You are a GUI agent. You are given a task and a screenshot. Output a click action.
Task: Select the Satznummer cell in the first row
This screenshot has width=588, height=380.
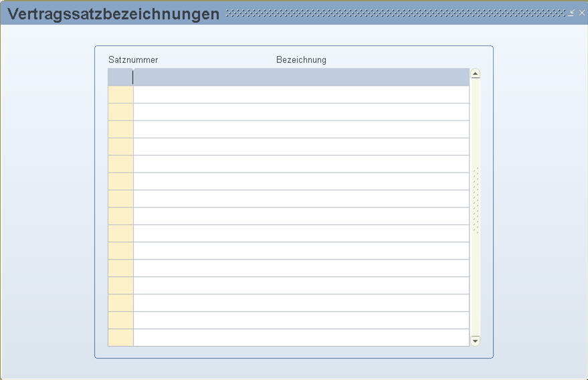pyautogui.click(x=120, y=78)
